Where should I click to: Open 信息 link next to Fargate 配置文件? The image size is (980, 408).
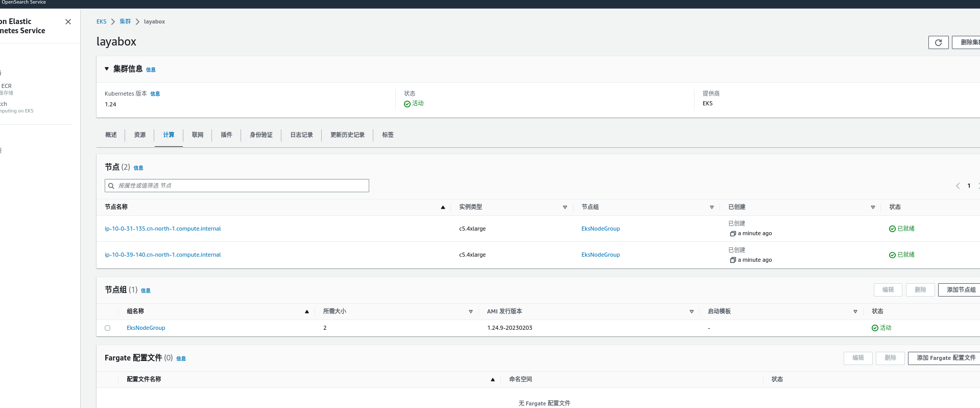[181, 359]
